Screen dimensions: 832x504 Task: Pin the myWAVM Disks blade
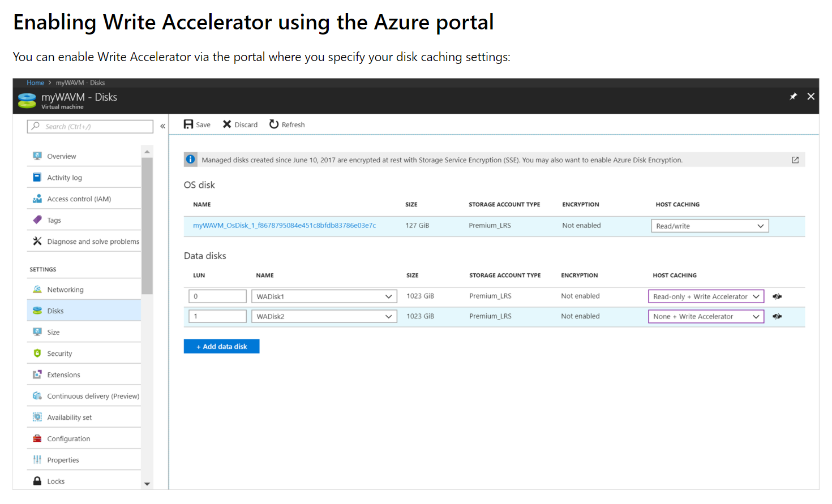793,97
